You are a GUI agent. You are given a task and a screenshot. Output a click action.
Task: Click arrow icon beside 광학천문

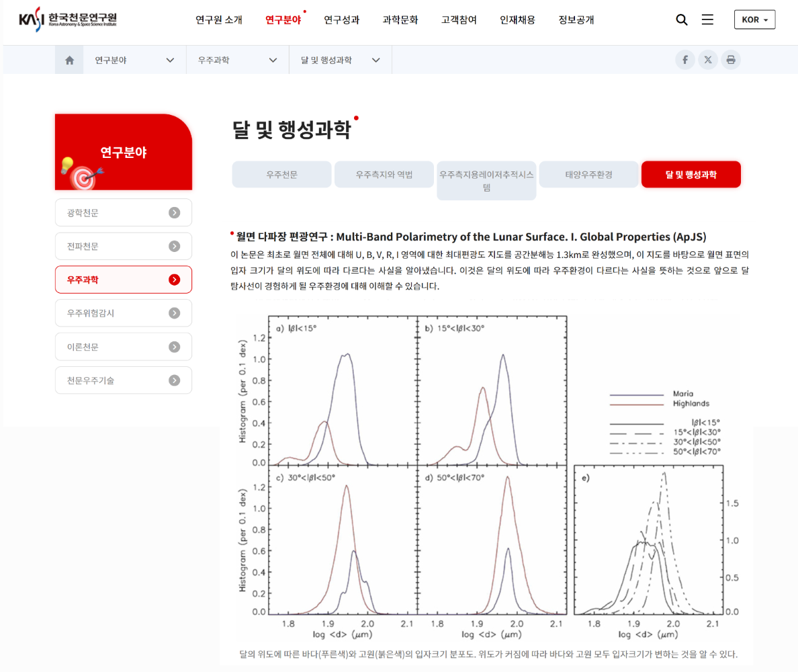(x=174, y=213)
